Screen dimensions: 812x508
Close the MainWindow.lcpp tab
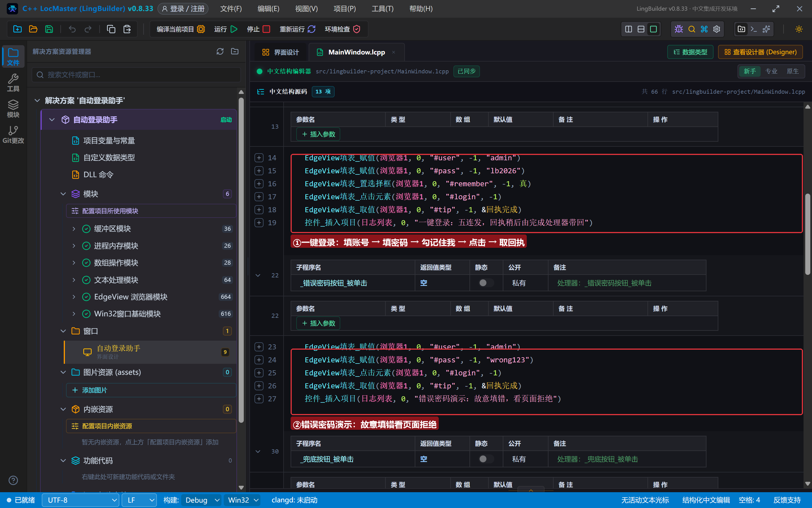click(394, 52)
